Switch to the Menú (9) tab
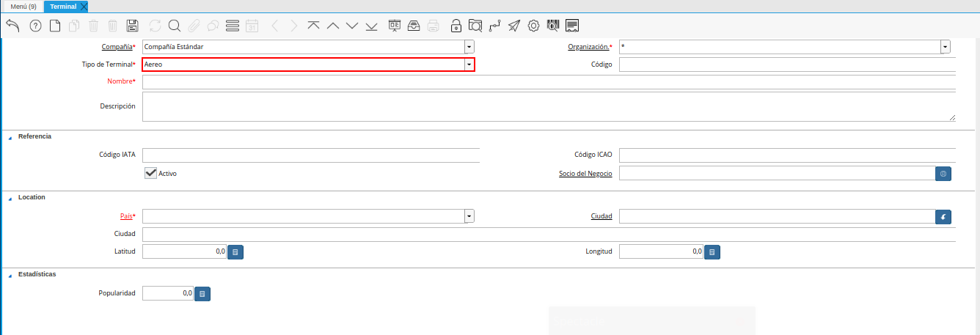Image resolution: width=980 pixels, height=335 pixels. tap(23, 6)
